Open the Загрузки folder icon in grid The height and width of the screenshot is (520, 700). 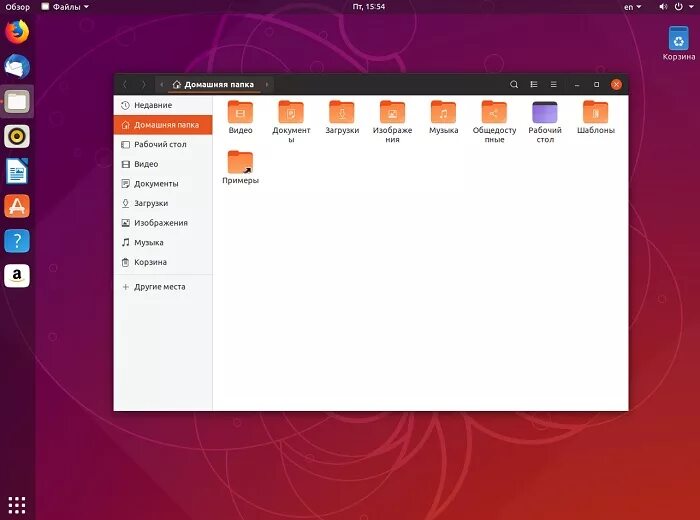click(342, 112)
